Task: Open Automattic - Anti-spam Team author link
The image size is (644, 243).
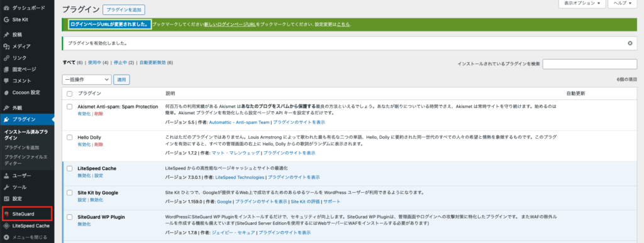Action: pos(239,122)
